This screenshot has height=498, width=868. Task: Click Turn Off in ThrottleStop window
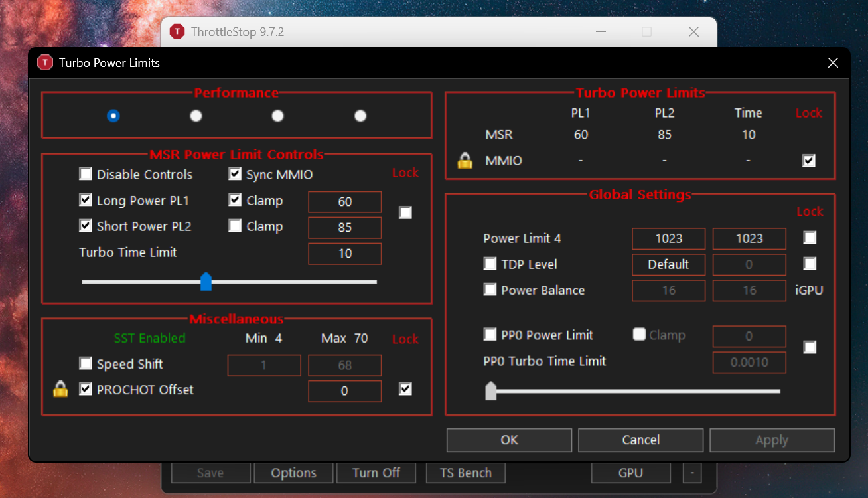click(376, 473)
